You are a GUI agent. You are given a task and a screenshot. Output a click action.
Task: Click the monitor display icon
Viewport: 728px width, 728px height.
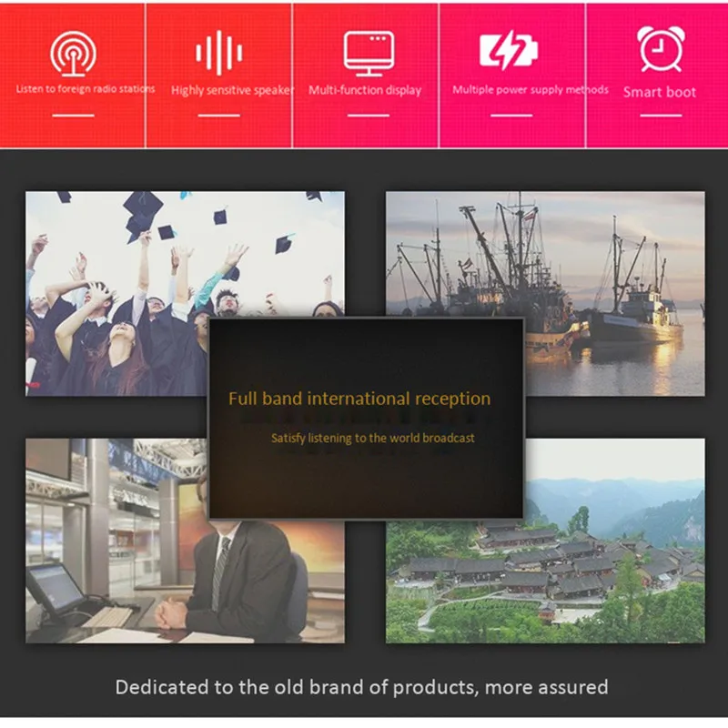click(x=369, y=54)
